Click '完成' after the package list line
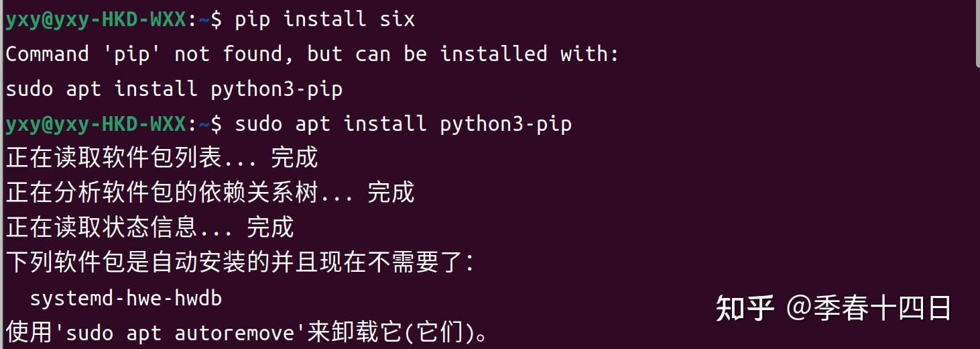980x349 pixels. [294, 158]
